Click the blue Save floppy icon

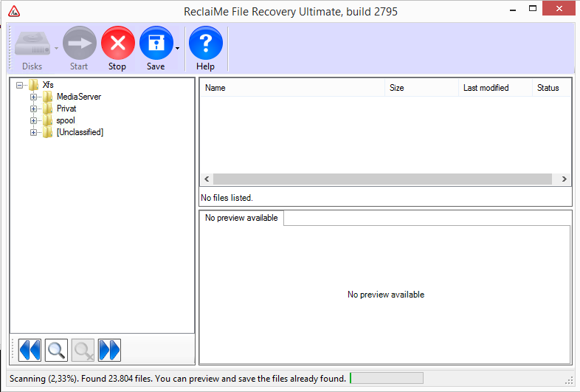click(x=156, y=43)
